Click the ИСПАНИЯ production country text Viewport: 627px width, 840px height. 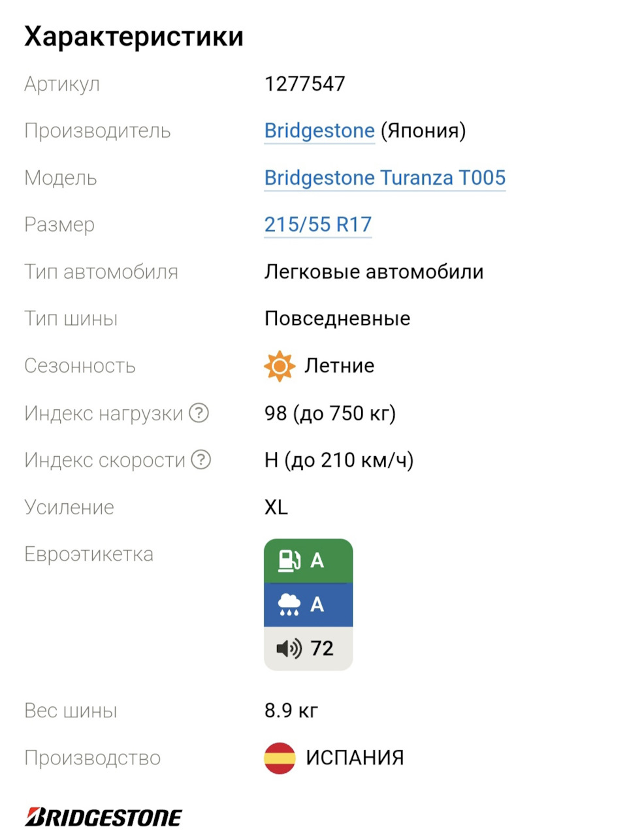click(x=355, y=758)
